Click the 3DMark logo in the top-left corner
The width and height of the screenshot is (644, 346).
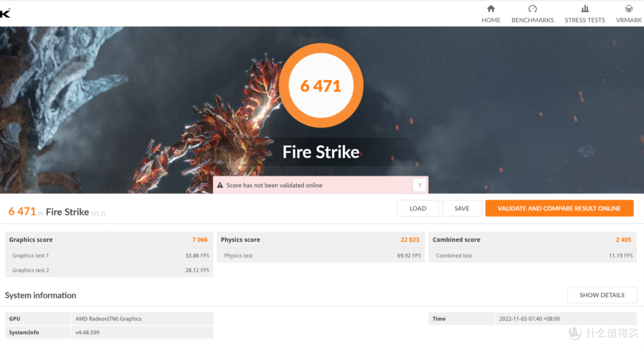coord(5,14)
